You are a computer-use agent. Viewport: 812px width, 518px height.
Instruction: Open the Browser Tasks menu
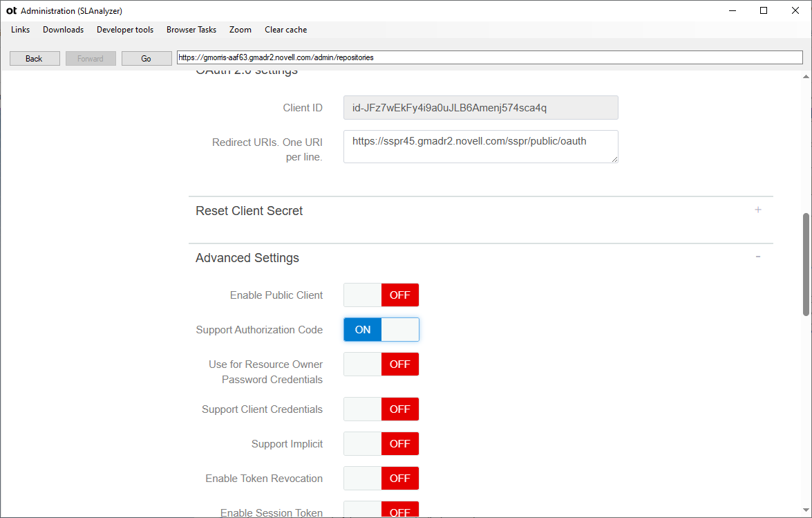191,30
